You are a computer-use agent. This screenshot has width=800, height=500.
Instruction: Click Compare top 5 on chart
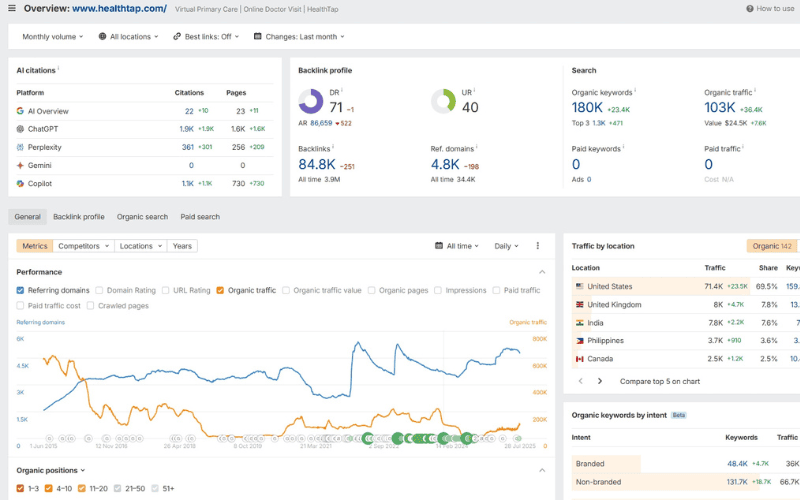click(661, 381)
